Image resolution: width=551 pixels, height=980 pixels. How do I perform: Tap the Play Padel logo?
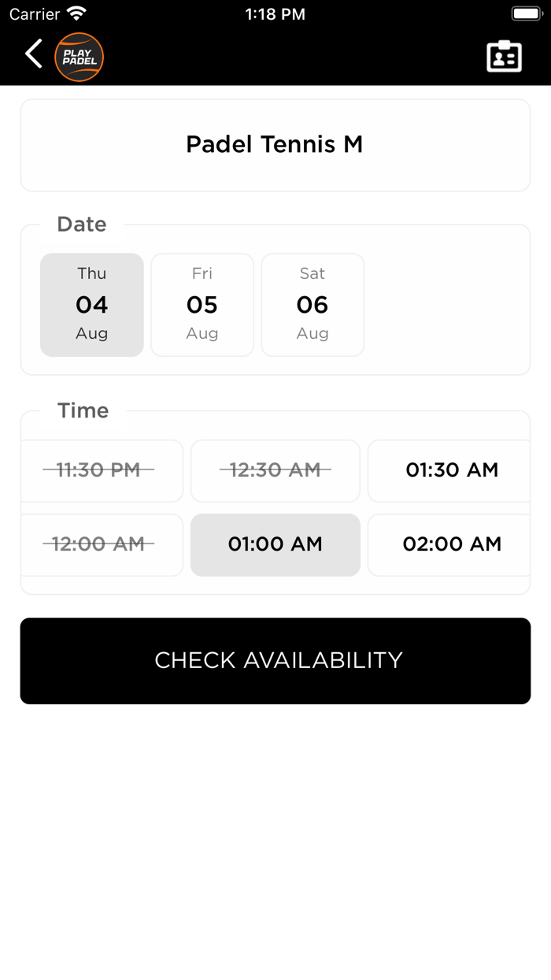click(79, 57)
